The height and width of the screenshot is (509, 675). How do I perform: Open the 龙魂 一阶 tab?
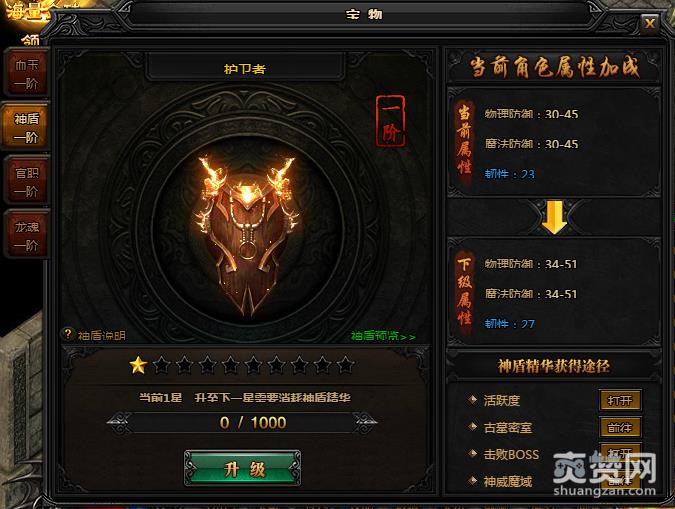[x=26, y=235]
